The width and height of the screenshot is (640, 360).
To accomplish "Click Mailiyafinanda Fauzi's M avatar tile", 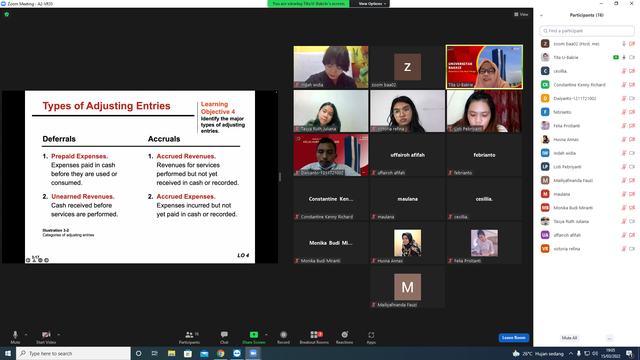I will click(407, 287).
